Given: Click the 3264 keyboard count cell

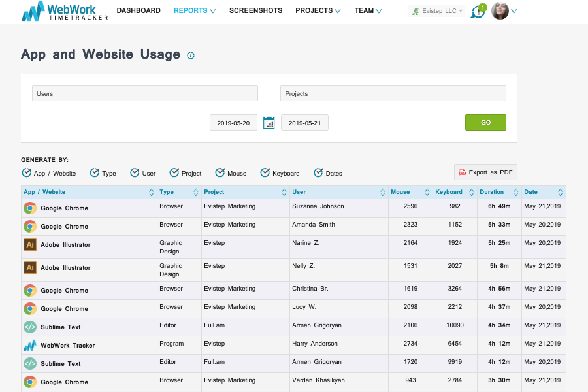Looking at the screenshot, I should (455, 289).
